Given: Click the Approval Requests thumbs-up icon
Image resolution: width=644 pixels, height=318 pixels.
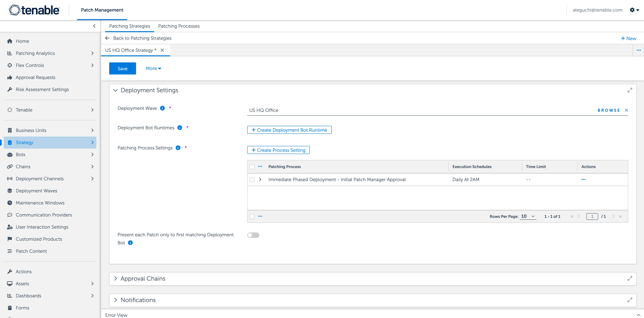Looking at the screenshot, I should 10,77.
